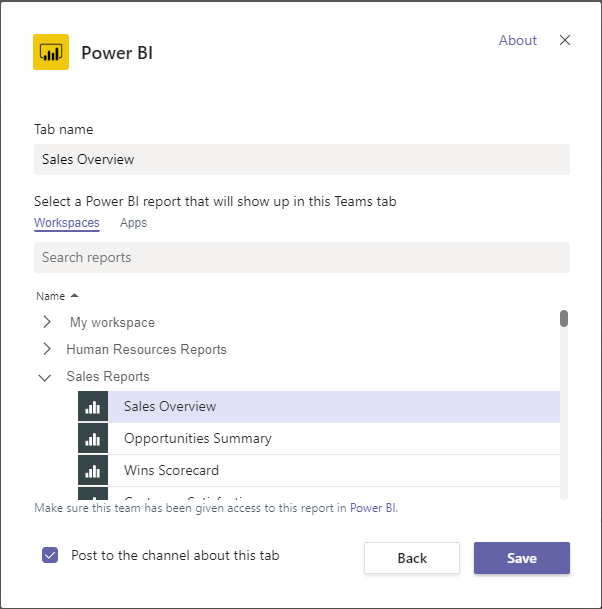Collapse the Sales Reports workspace

coord(45,377)
